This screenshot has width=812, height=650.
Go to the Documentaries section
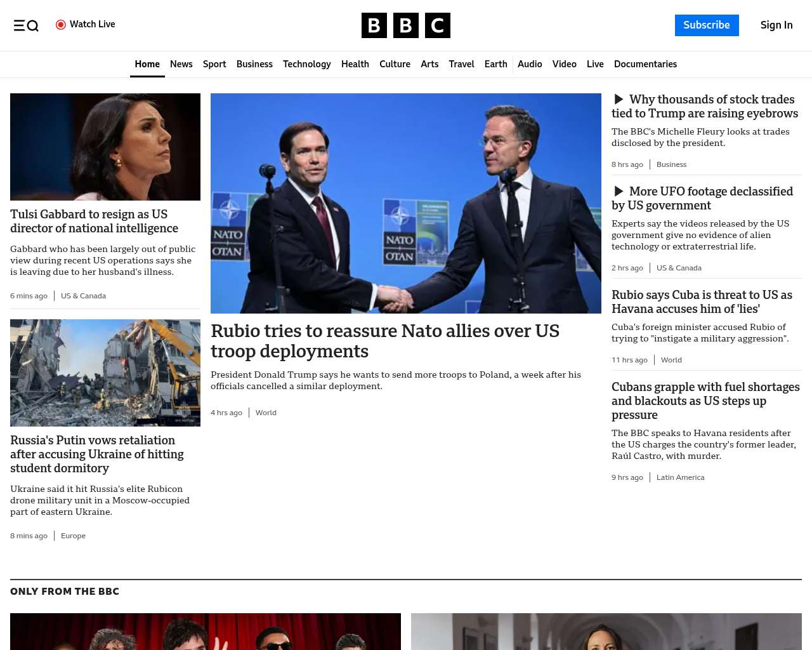point(645,64)
